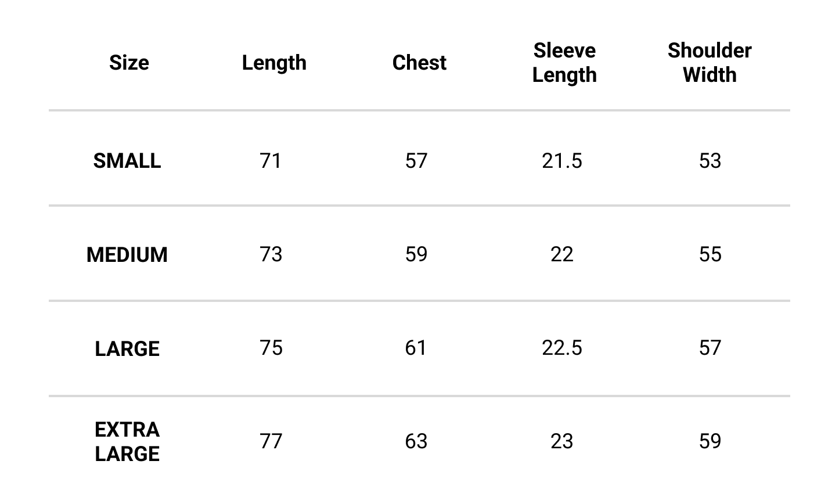839x504 pixels.
Task: Select the Shoulder Width header
Action: (x=710, y=63)
